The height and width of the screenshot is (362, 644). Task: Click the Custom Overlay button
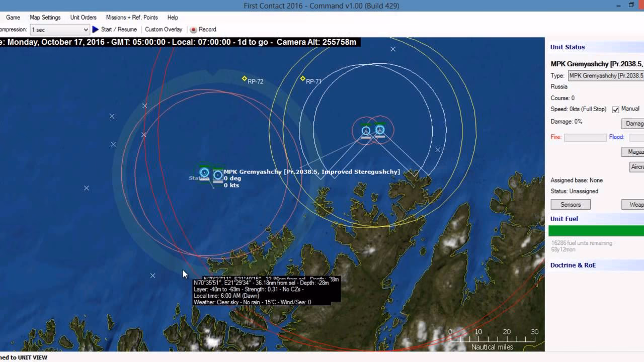click(x=164, y=29)
